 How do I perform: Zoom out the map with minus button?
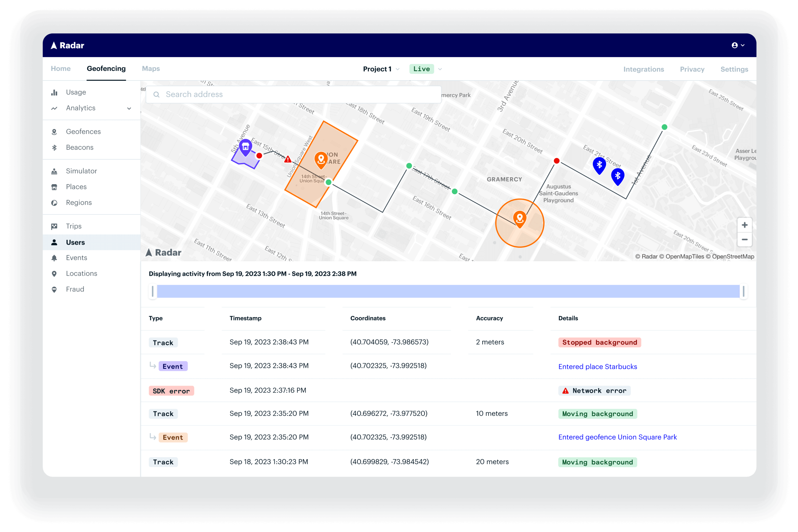744,240
